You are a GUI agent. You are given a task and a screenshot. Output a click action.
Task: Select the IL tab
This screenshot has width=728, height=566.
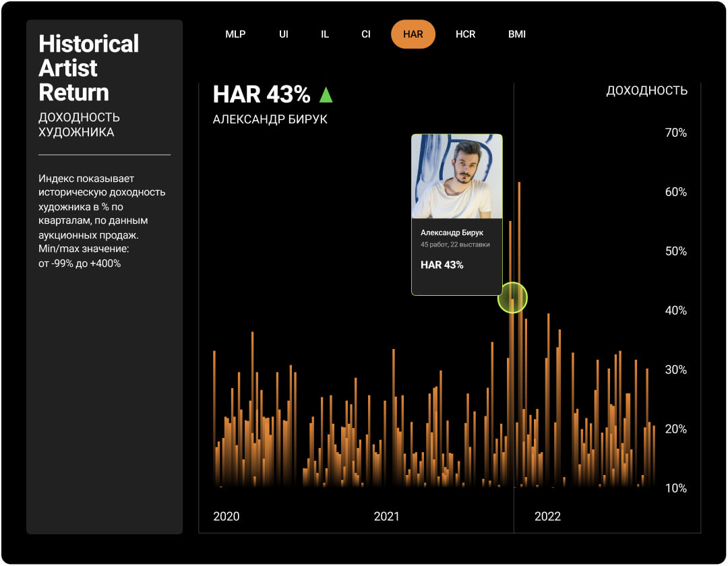tap(325, 34)
